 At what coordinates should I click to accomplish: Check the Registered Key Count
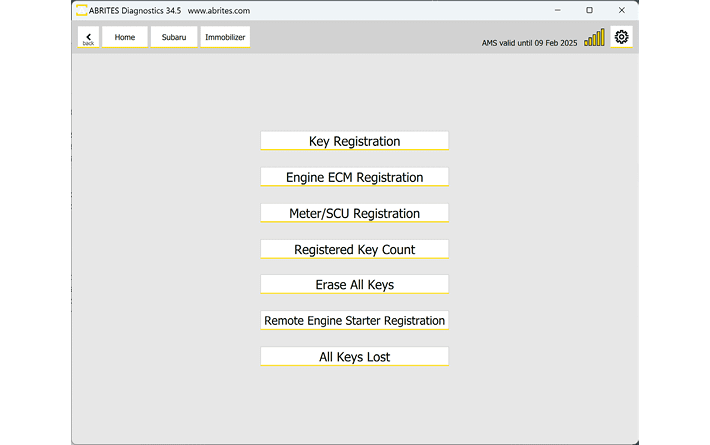coord(354,249)
